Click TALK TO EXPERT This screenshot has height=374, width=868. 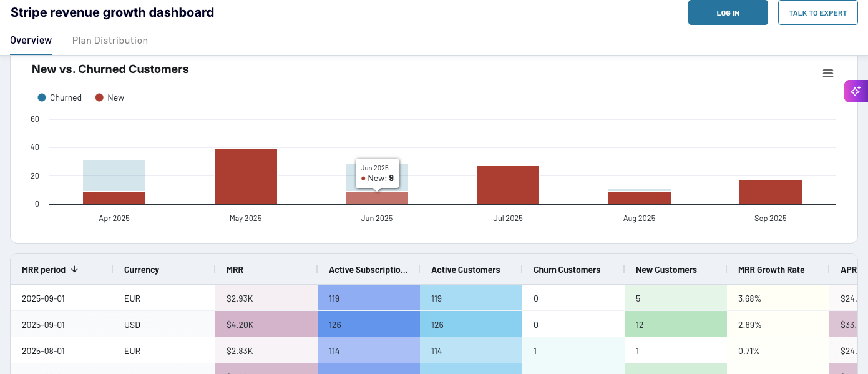click(x=817, y=12)
